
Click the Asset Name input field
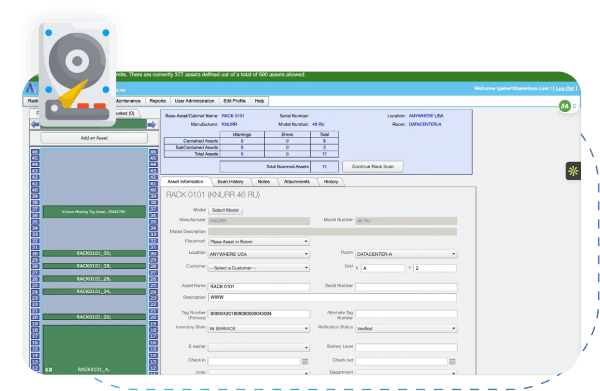click(259, 287)
